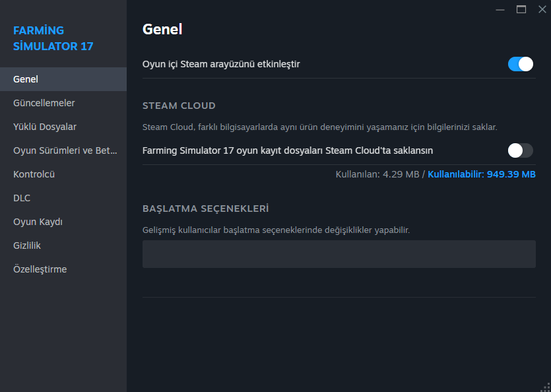The image size is (551, 392).
Task: Open the DLC section
Action: point(63,198)
